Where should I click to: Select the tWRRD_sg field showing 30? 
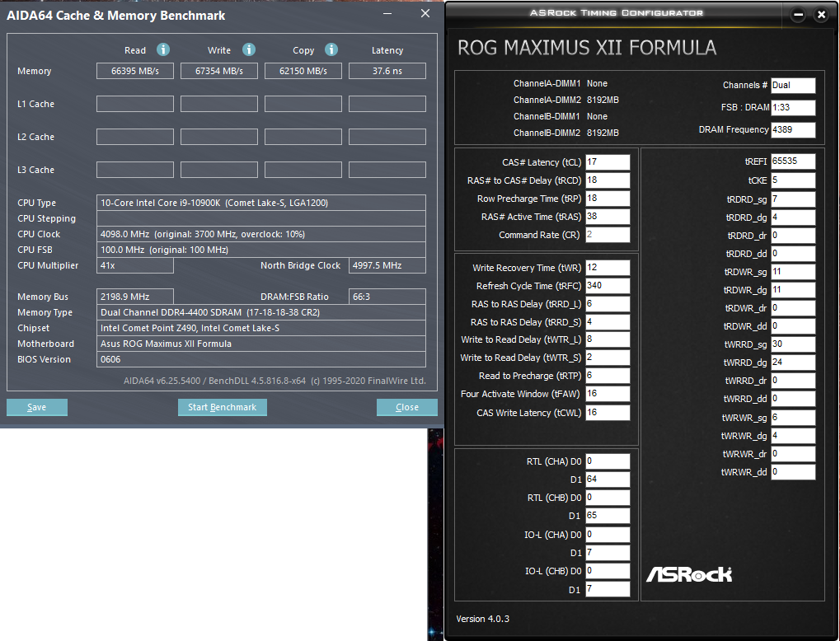click(x=793, y=344)
